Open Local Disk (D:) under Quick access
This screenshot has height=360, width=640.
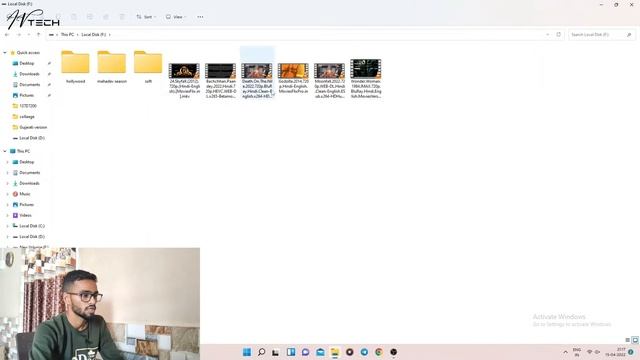(31, 138)
